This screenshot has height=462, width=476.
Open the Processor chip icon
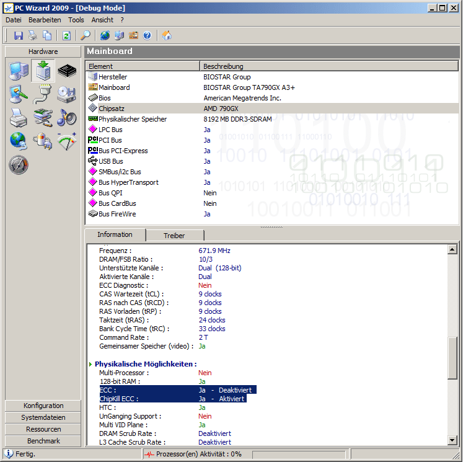pos(67,71)
